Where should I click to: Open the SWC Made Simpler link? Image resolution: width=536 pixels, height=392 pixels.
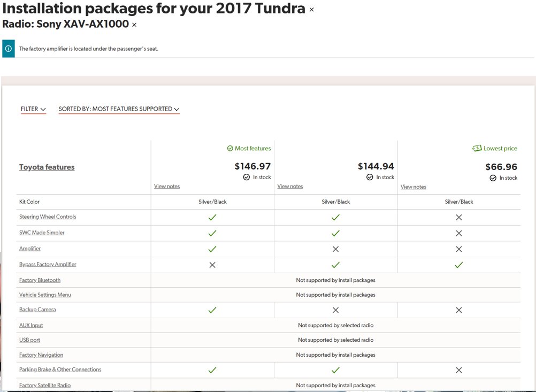coord(42,233)
